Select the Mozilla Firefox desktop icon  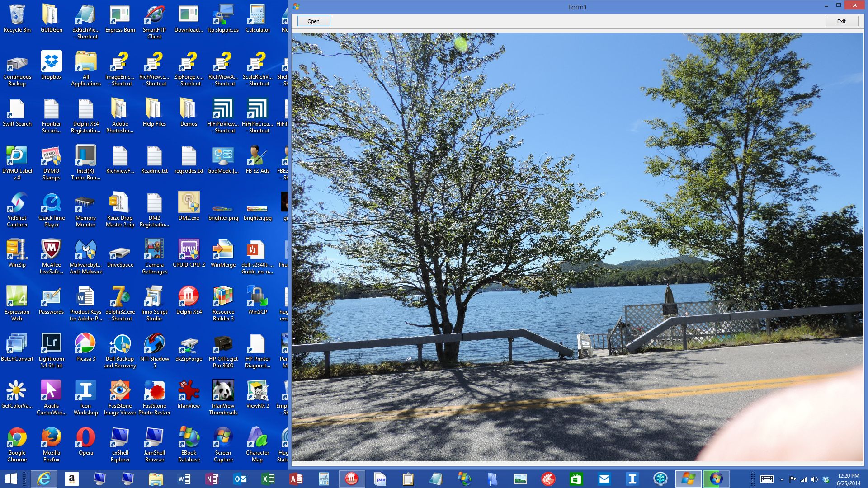point(52,445)
